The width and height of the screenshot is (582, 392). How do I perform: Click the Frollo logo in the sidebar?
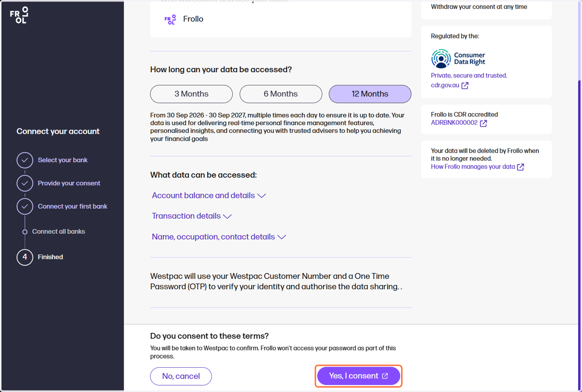tap(19, 15)
